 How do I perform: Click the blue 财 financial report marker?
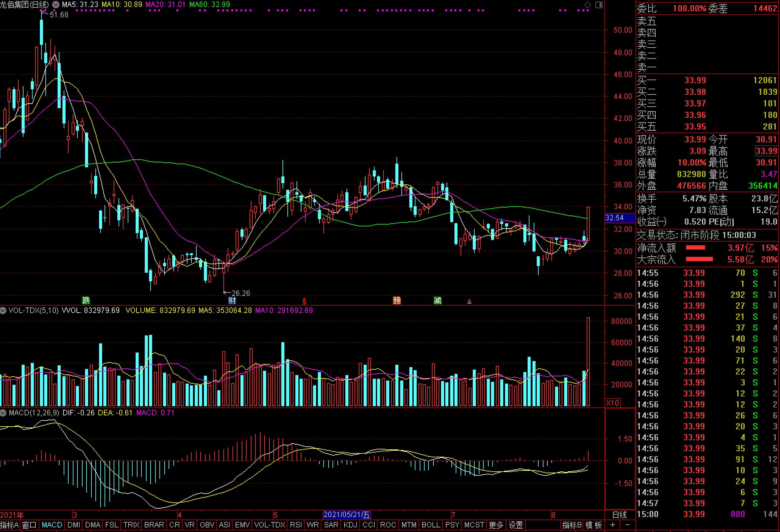click(x=232, y=300)
